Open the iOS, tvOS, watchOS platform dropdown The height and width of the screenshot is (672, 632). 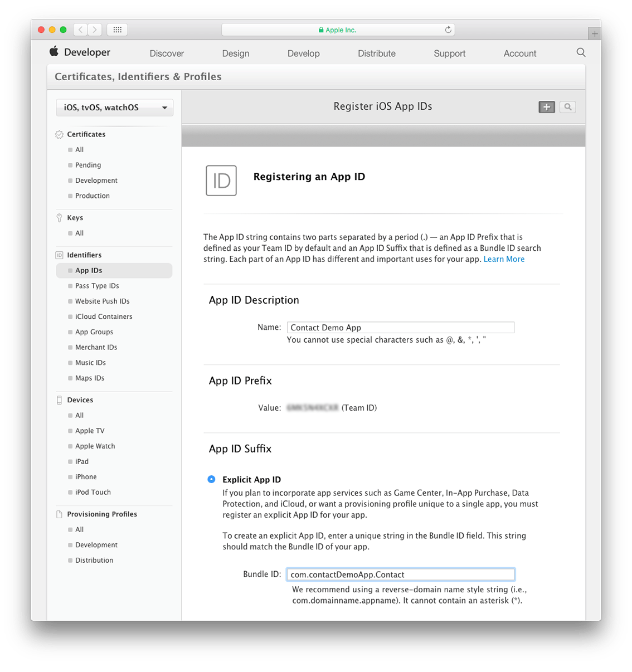click(x=114, y=107)
